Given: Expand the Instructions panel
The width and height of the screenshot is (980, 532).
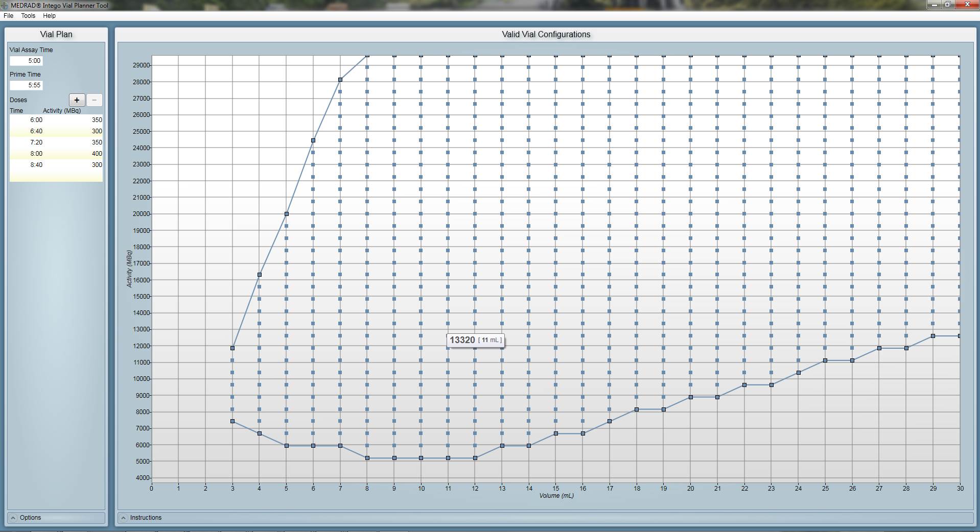Looking at the screenshot, I should (545, 518).
